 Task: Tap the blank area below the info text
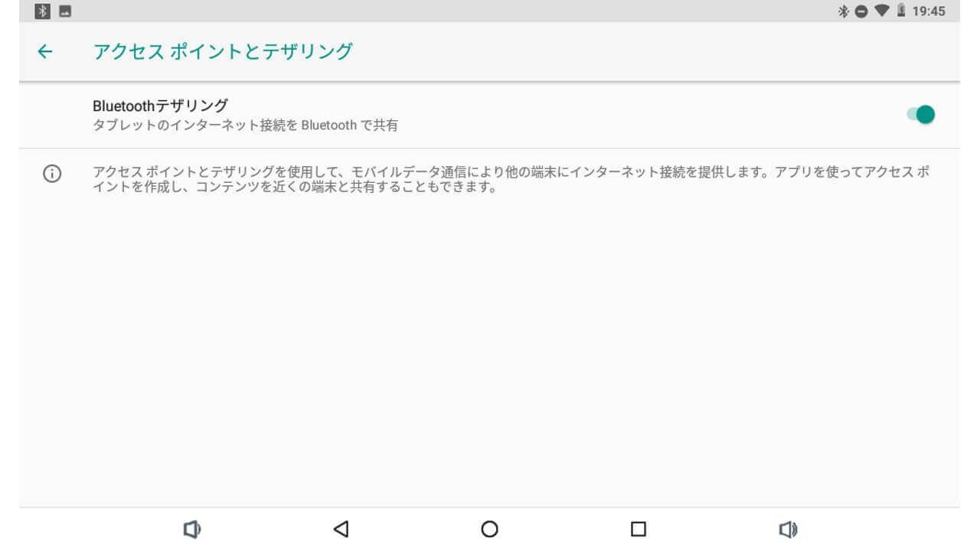pyautogui.click(x=490, y=344)
